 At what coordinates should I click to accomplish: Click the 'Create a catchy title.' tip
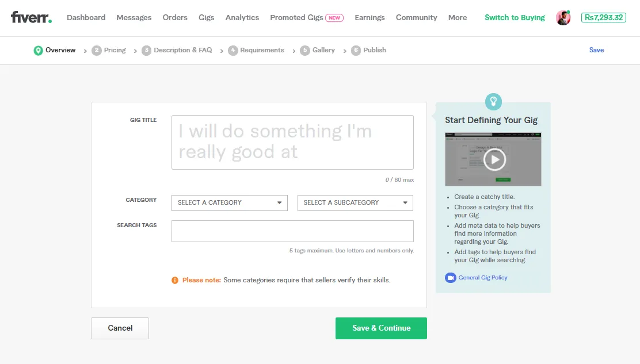(x=485, y=197)
